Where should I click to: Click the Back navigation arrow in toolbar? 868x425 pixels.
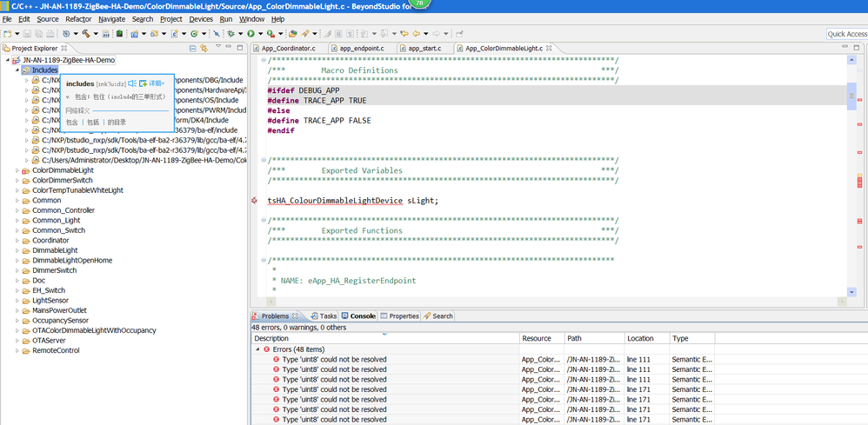click(x=417, y=34)
